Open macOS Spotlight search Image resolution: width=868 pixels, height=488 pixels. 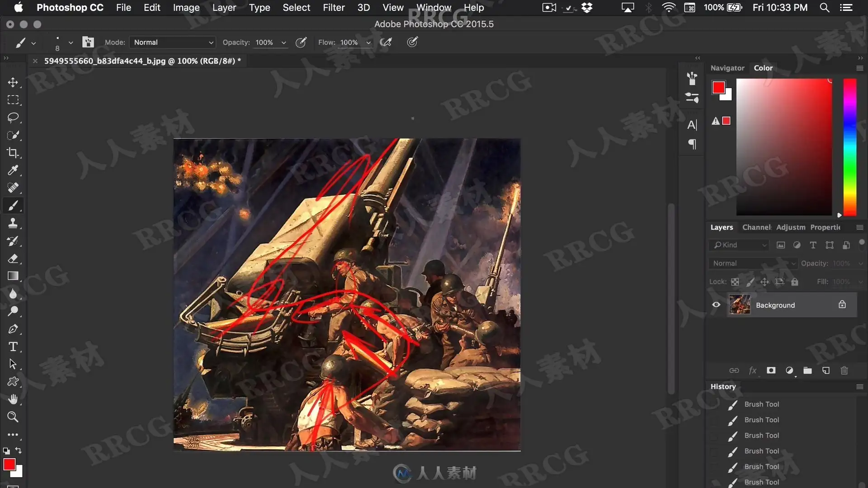tap(824, 7)
